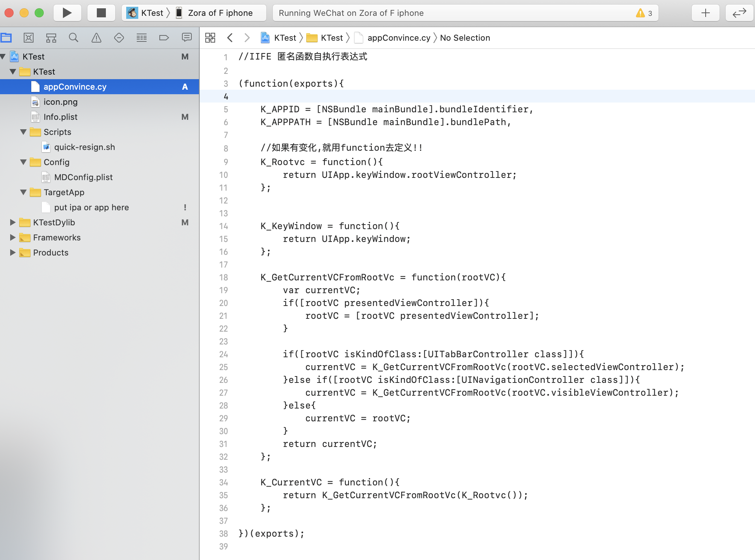Open the Find navigator magnifier icon

(x=73, y=38)
